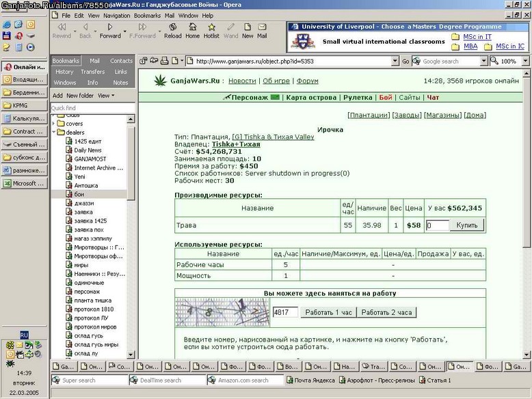The height and width of the screenshot is (399, 532).
Task: Switch to the Contacts panel tab
Action: pyautogui.click(x=121, y=61)
